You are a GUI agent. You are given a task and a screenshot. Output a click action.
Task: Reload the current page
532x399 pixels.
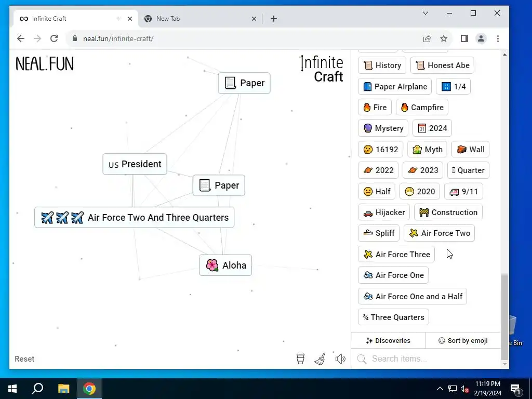click(x=54, y=38)
